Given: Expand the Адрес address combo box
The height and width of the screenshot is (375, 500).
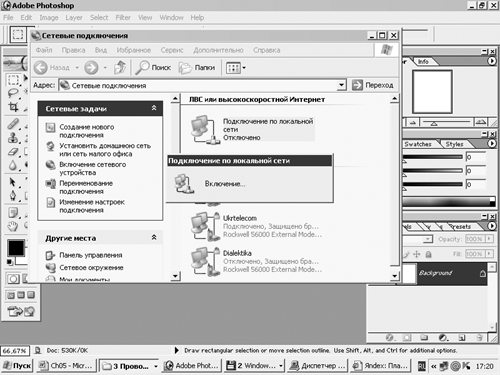Looking at the screenshot, I should (x=341, y=85).
